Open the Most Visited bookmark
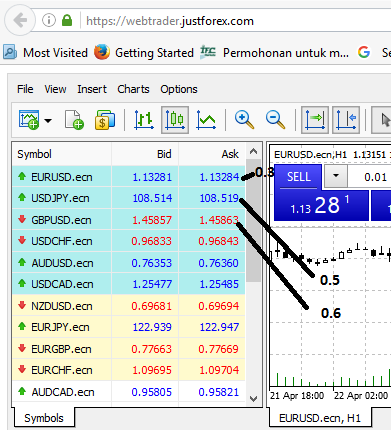This screenshot has width=391, height=430. pyautogui.click(x=46, y=53)
